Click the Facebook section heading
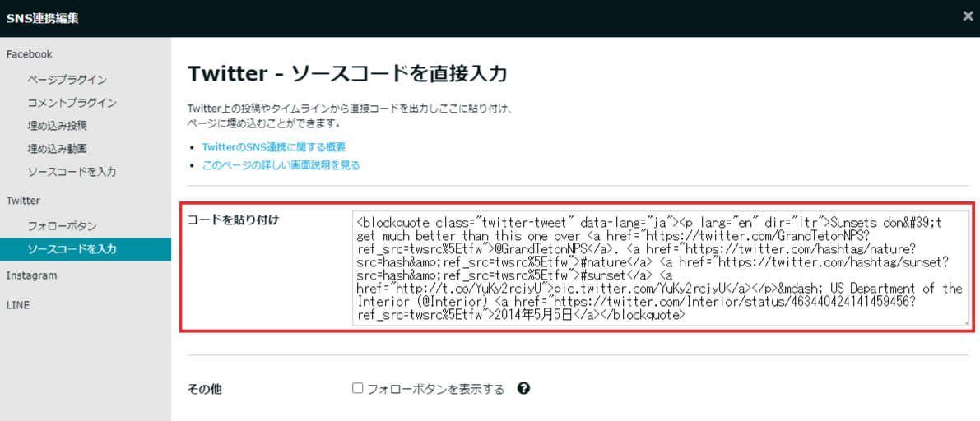980x421 pixels. 30,54
